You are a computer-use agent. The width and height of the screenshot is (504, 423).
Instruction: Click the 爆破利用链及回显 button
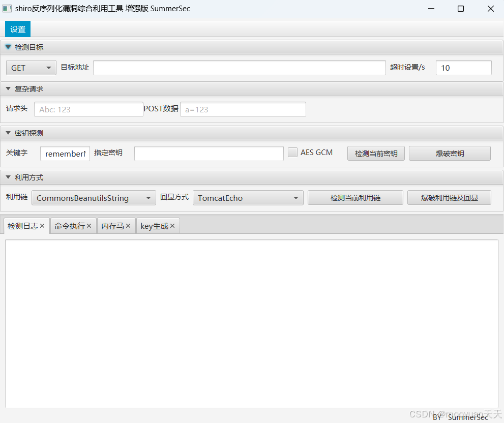point(450,198)
